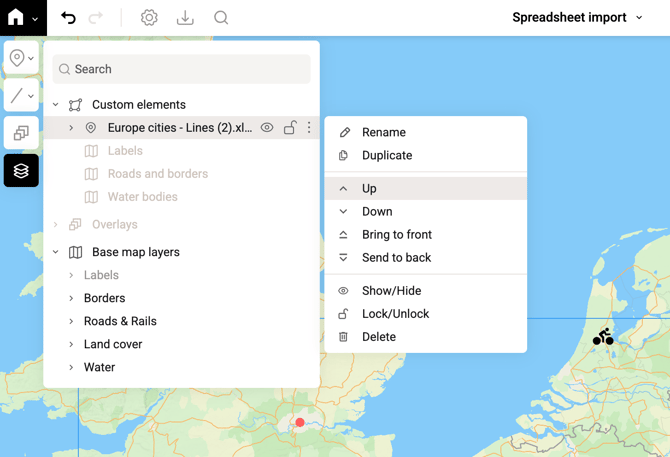The height and width of the screenshot is (457, 670).
Task: Click the magnifier search icon in toolbar
Action: tap(221, 18)
